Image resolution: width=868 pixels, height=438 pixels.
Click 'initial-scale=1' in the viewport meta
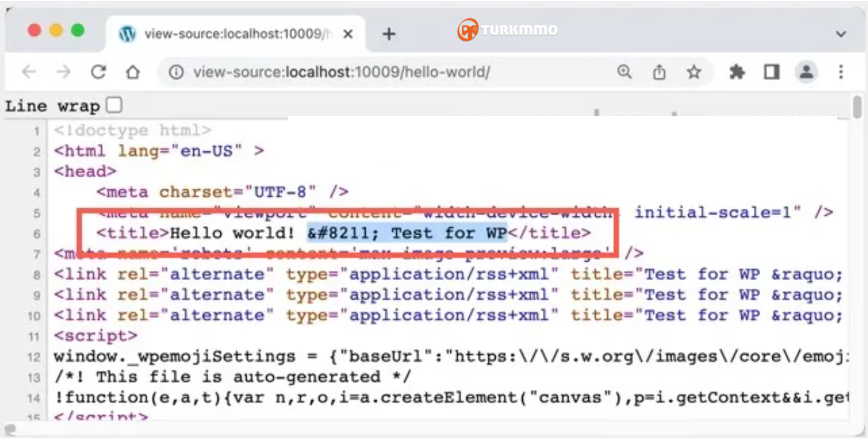[x=718, y=213]
